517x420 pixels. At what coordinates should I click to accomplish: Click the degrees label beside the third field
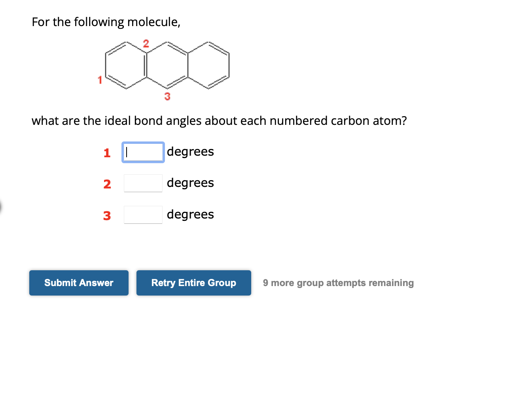190,214
